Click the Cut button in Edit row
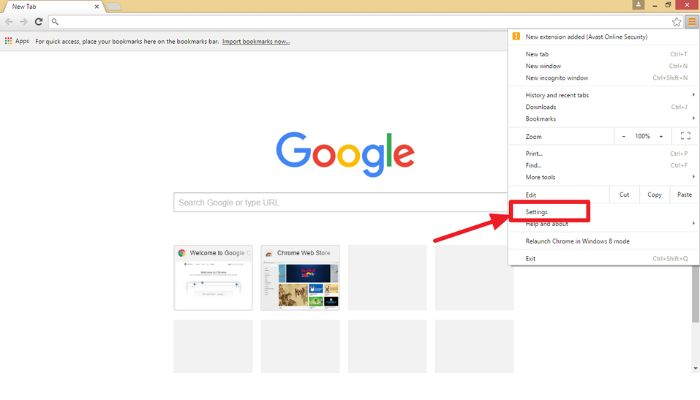 (x=624, y=195)
